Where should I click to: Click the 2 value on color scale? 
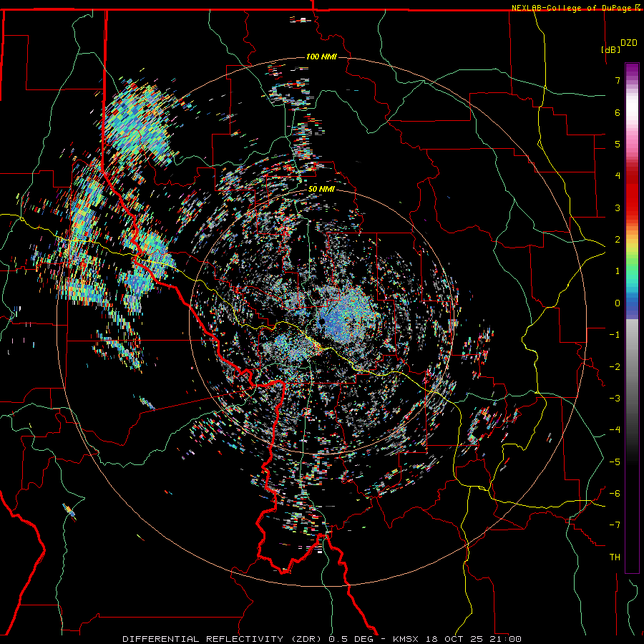point(618,240)
